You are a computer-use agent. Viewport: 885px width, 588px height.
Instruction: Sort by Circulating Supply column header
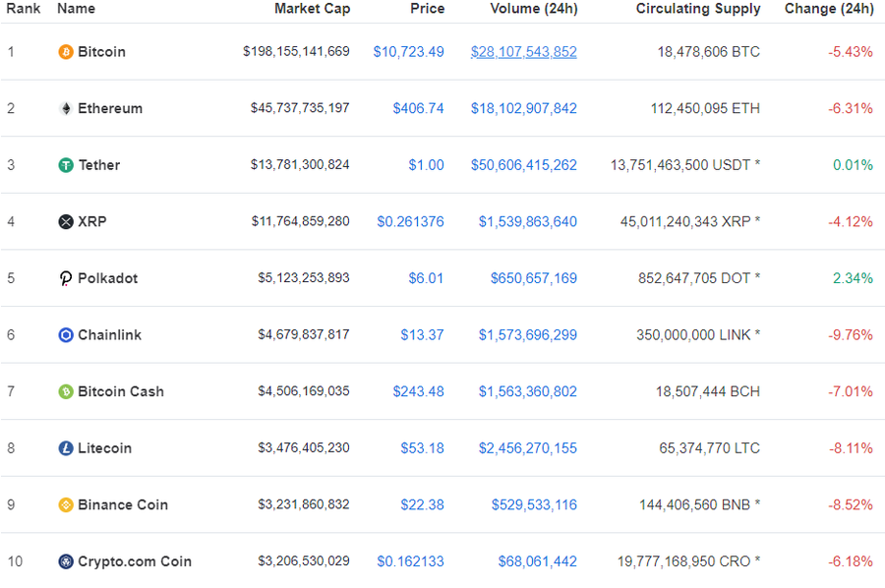click(698, 9)
